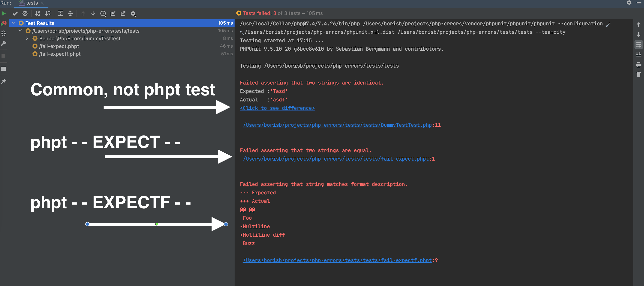Open the fail-expect.phpt file link
This screenshot has height=286, width=644.
coord(336,159)
